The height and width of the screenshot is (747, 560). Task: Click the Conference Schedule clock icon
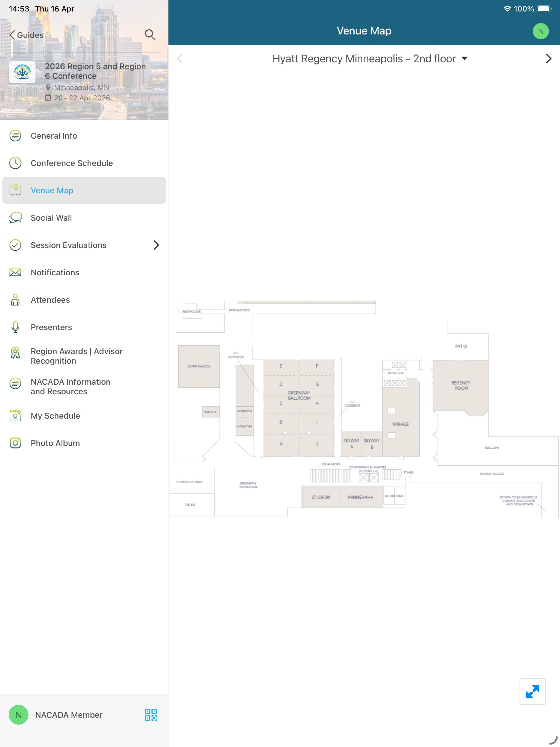pyautogui.click(x=15, y=163)
